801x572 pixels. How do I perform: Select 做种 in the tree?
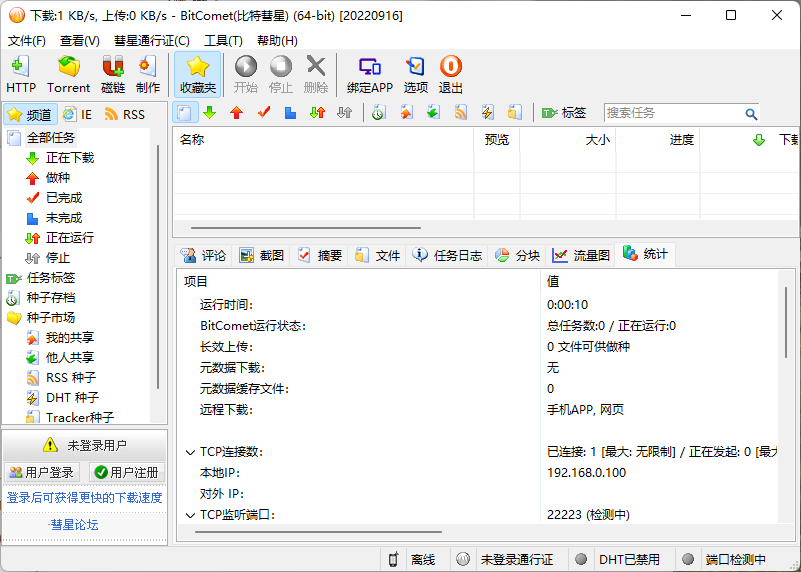tap(58, 178)
